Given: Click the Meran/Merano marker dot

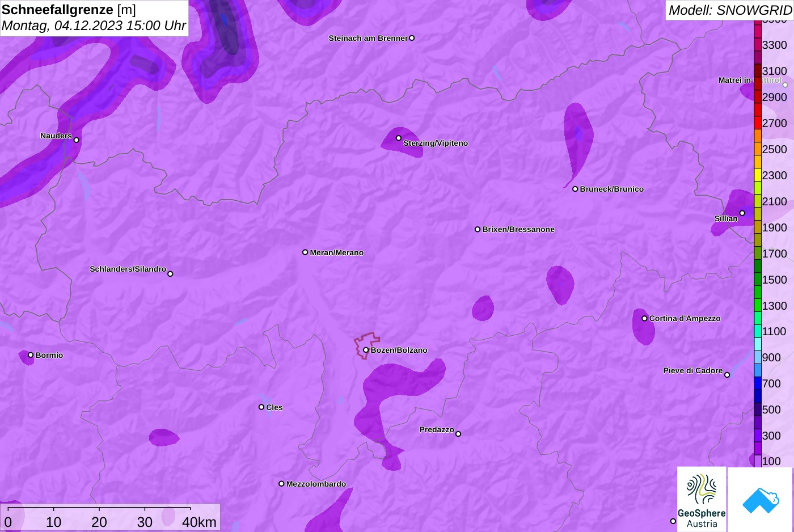Looking at the screenshot, I should click(305, 252).
